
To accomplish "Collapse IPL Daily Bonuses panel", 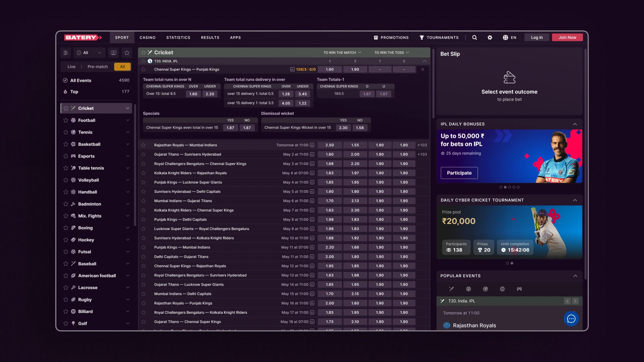I will pyautogui.click(x=575, y=124).
